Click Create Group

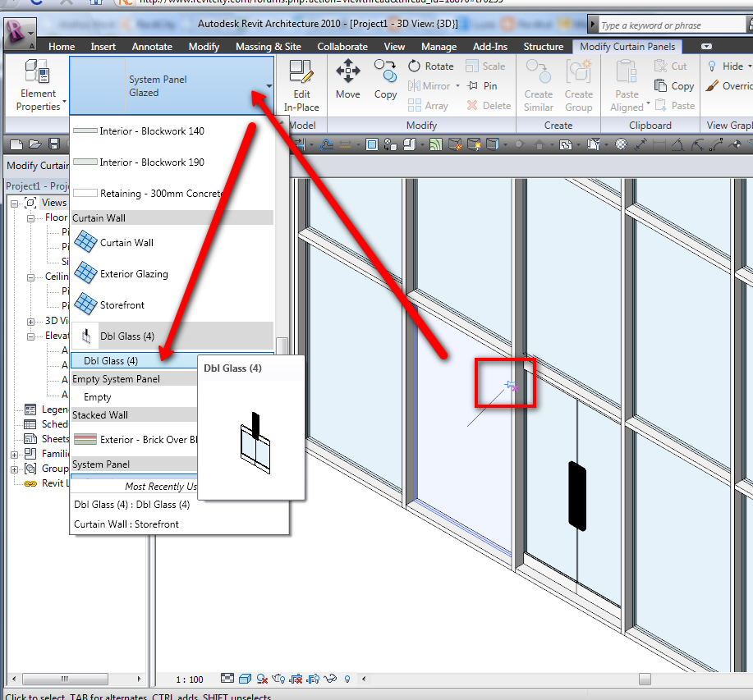point(579,85)
